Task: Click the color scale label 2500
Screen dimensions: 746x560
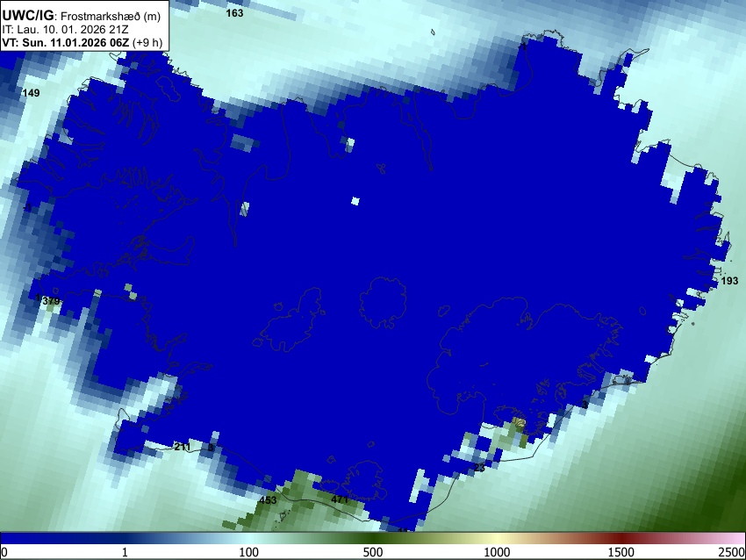Action: click(x=732, y=552)
